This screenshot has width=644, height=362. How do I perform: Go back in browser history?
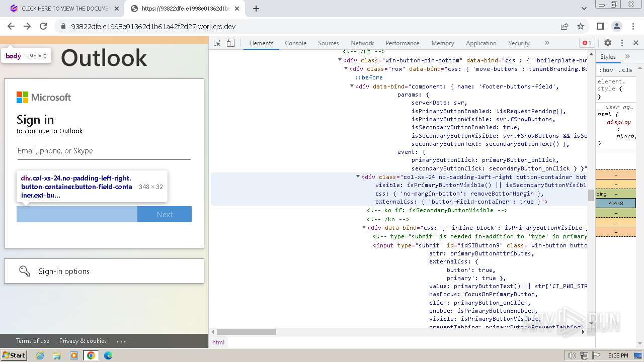[11, 26]
